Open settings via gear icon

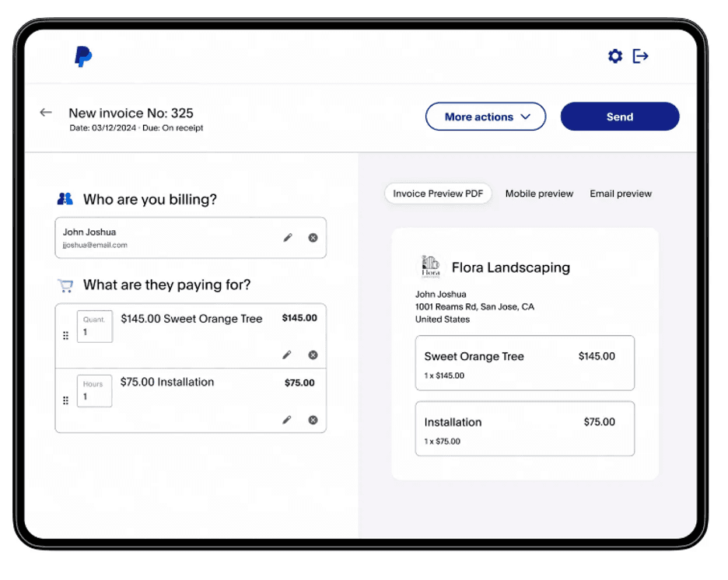tap(614, 56)
